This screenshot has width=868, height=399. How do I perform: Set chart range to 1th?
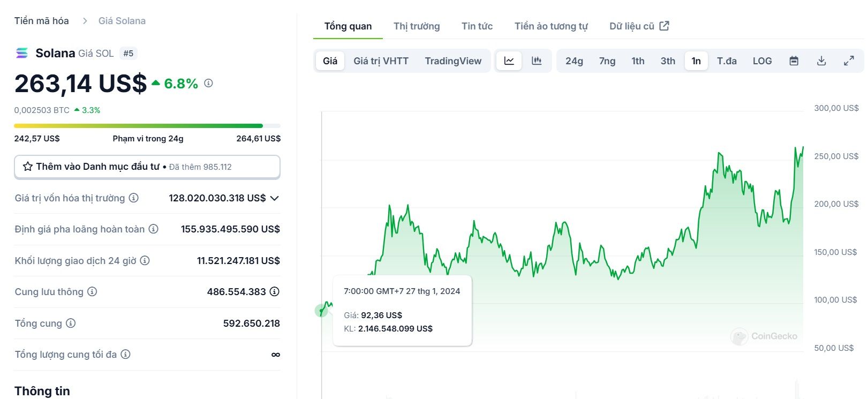[x=638, y=61]
